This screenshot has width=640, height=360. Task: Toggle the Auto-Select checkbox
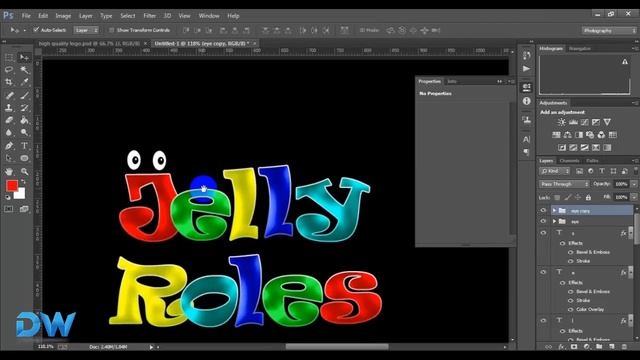(x=36, y=30)
